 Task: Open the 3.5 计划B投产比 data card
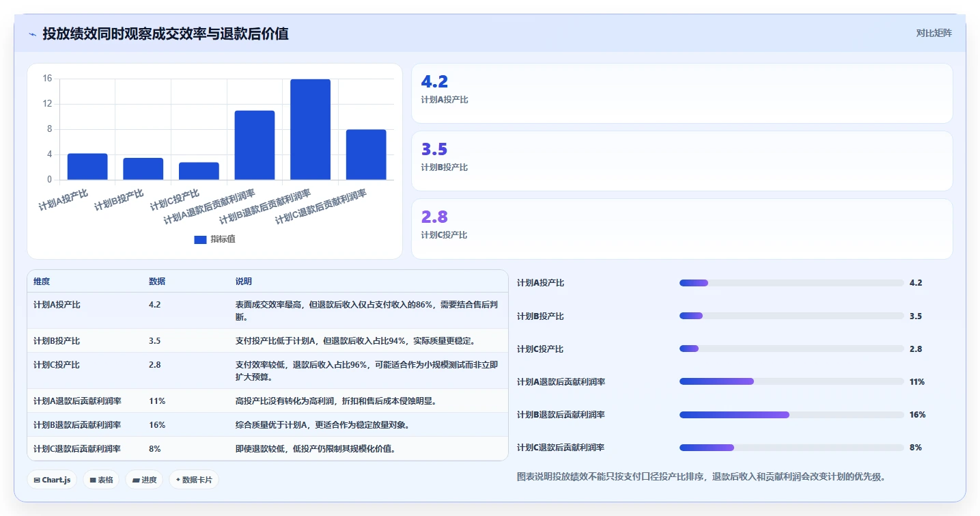click(682, 161)
